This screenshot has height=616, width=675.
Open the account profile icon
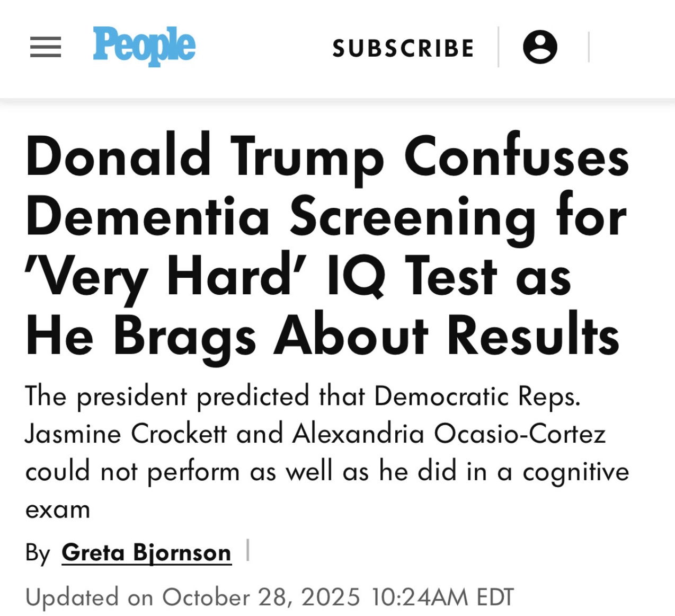[540, 47]
